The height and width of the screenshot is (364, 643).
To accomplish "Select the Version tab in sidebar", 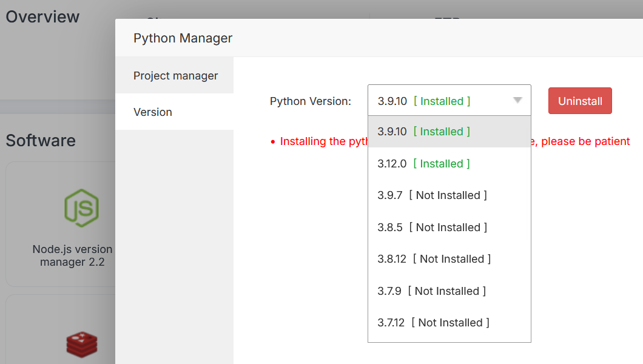I will point(153,112).
